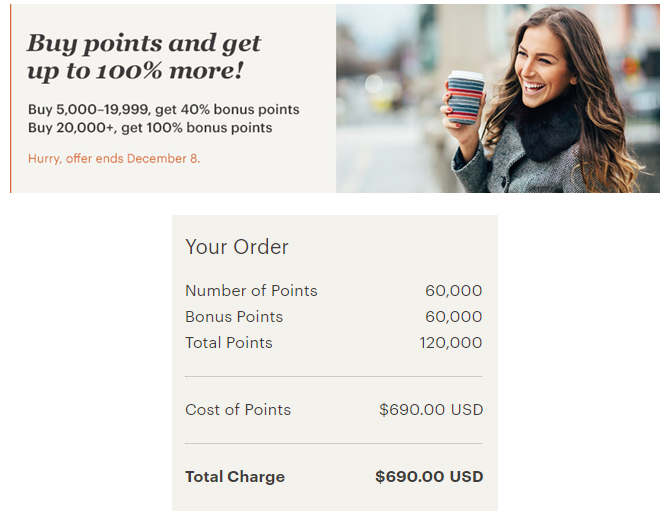Select the bold 'Total Charge' label
This screenshot has height=520, width=668.
(235, 476)
